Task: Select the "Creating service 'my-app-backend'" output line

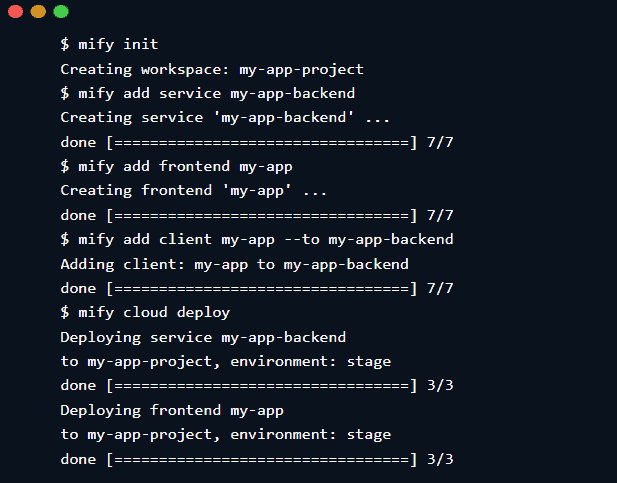Action: pos(224,118)
